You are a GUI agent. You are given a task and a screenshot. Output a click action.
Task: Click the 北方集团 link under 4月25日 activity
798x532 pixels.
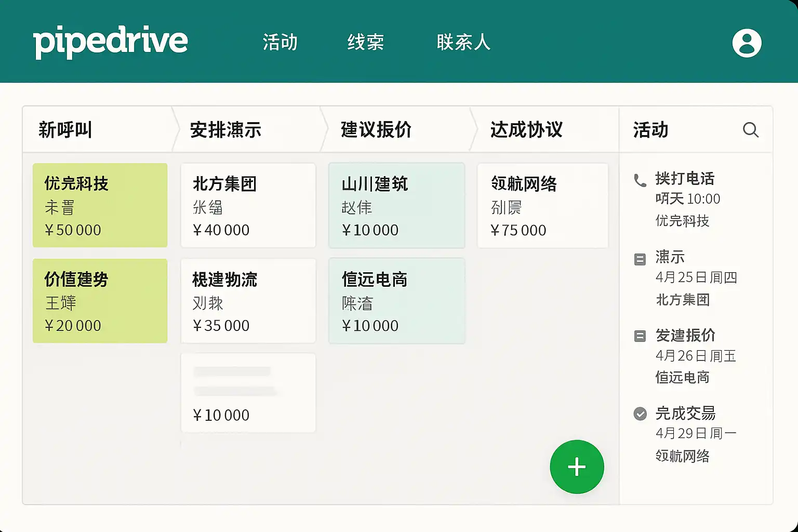click(683, 300)
